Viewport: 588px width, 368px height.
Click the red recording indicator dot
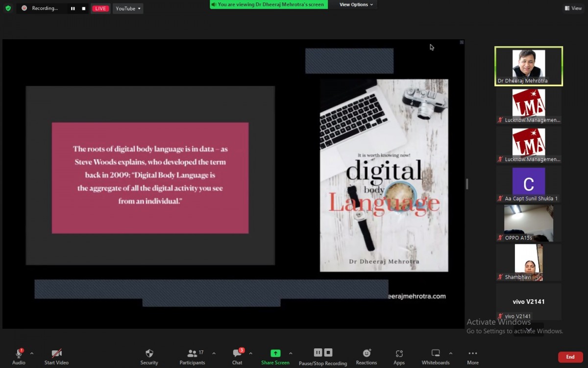[x=24, y=8]
